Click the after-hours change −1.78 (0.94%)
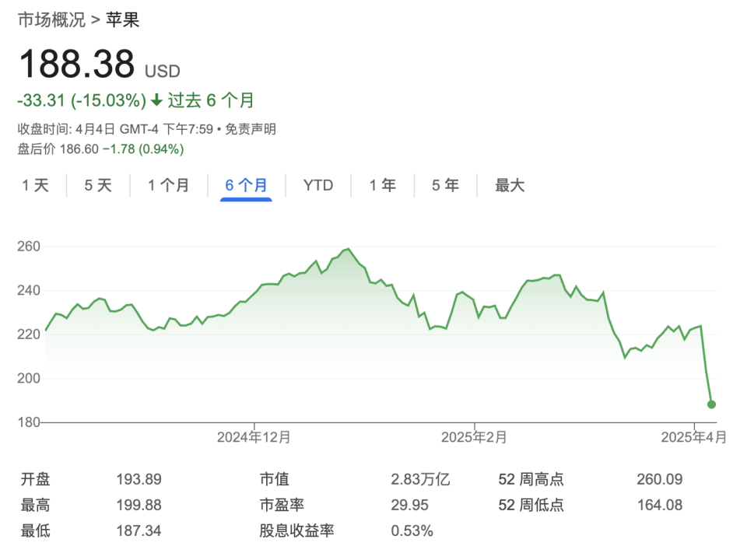The height and width of the screenshot is (560, 747). click(x=143, y=149)
